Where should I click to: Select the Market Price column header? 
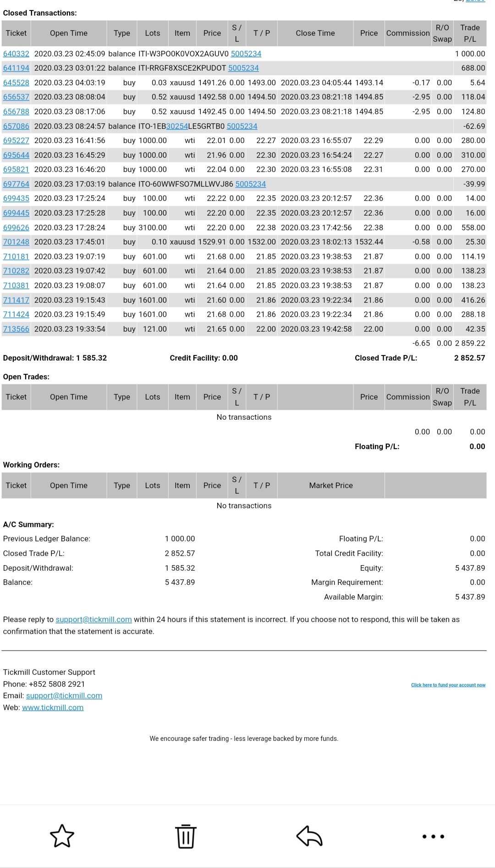pos(331,485)
